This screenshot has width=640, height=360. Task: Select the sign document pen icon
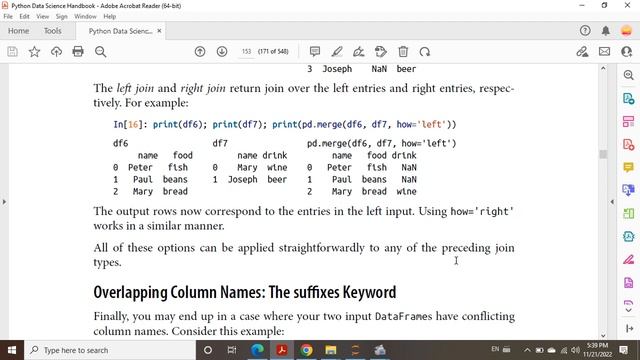[359, 51]
